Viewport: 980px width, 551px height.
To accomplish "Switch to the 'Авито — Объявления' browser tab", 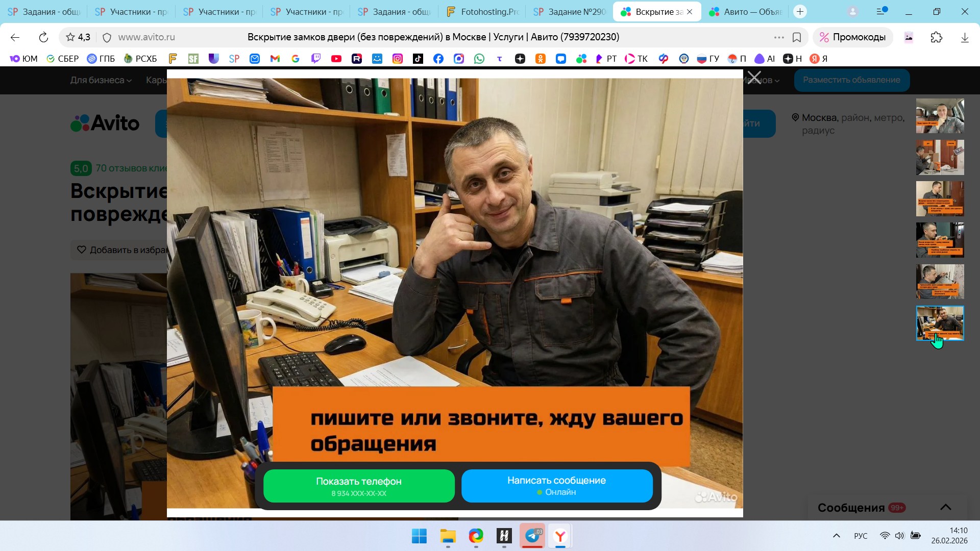I will tap(746, 12).
